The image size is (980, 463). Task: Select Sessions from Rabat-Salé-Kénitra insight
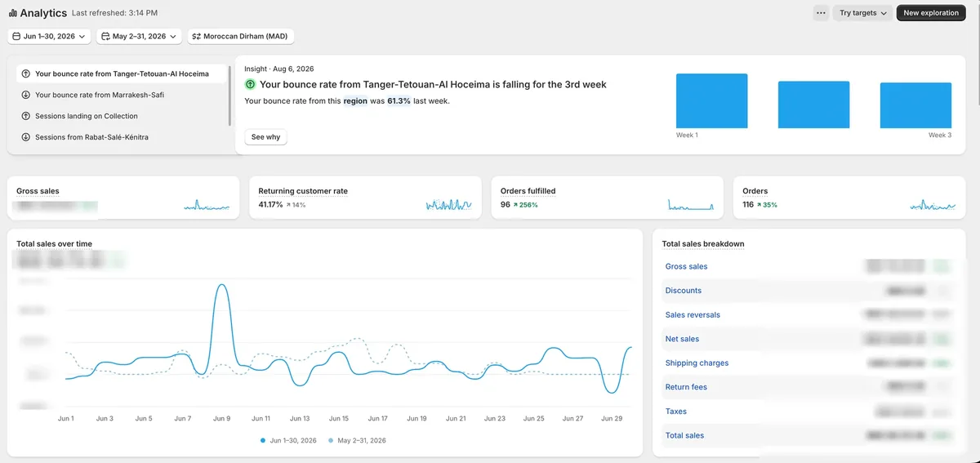pyautogui.click(x=122, y=137)
